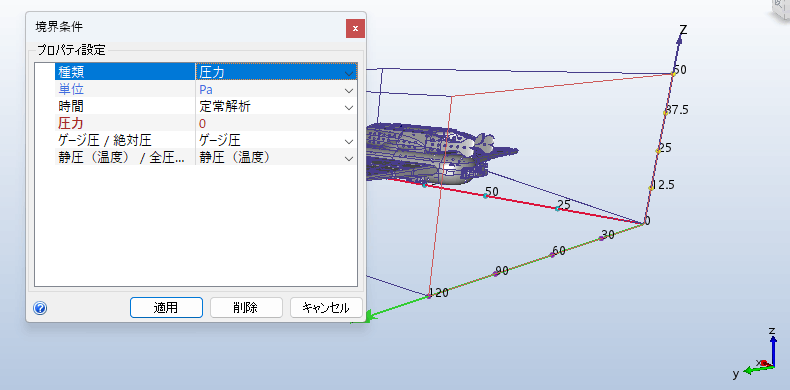Click the 適用 button
Screen dimensions: 790x390
click(x=166, y=307)
